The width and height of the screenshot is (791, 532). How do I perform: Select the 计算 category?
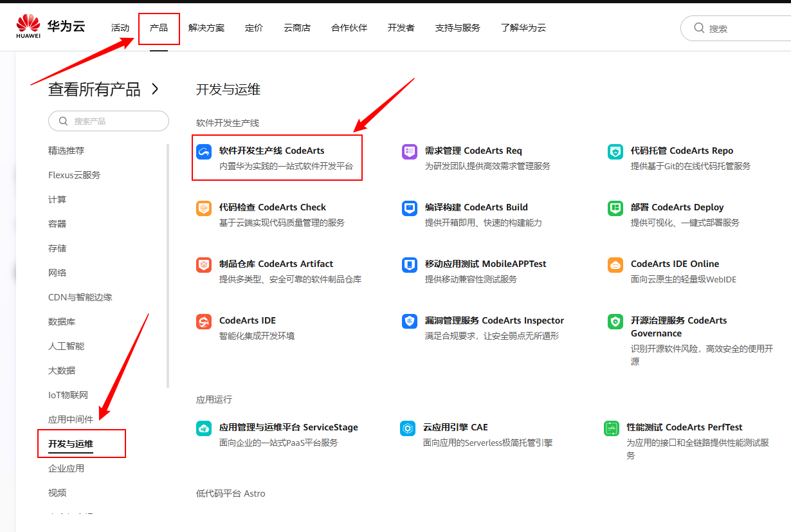click(57, 199)
